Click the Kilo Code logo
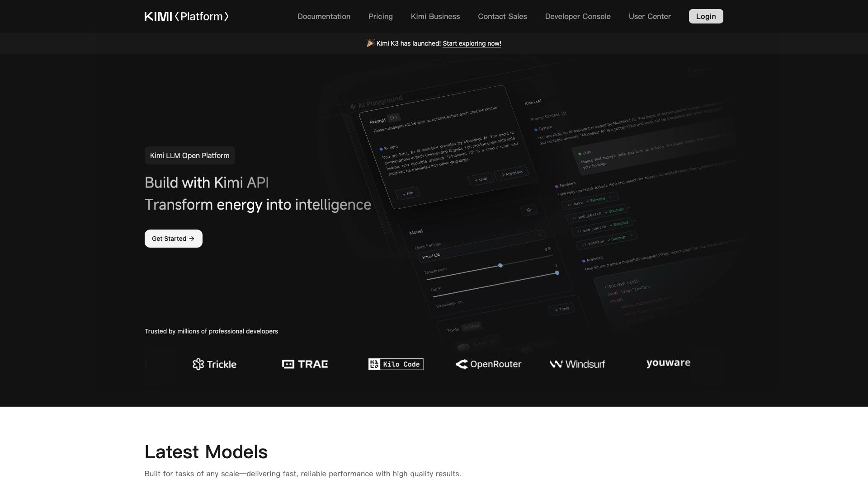Screen dimensions: 868x488 coord(396,364)
